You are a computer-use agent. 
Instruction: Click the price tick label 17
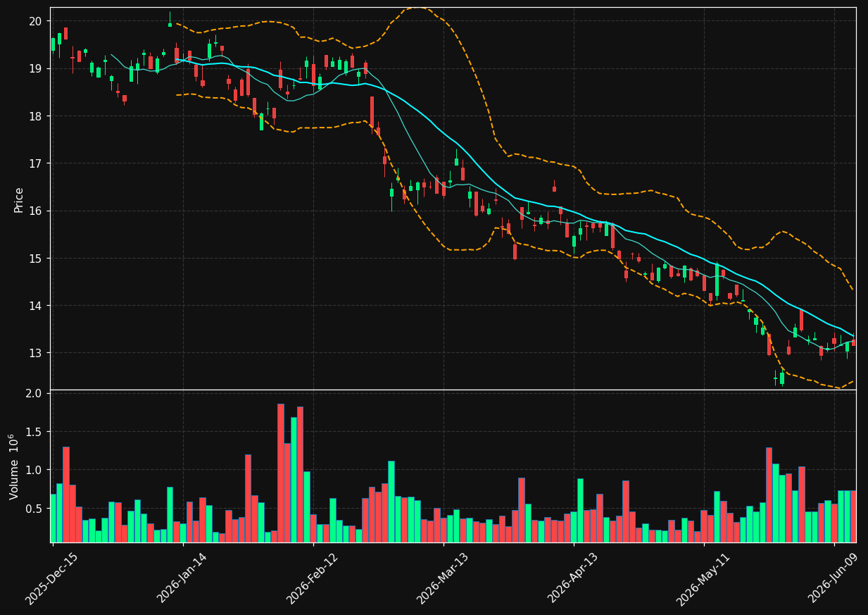point(36,163)
